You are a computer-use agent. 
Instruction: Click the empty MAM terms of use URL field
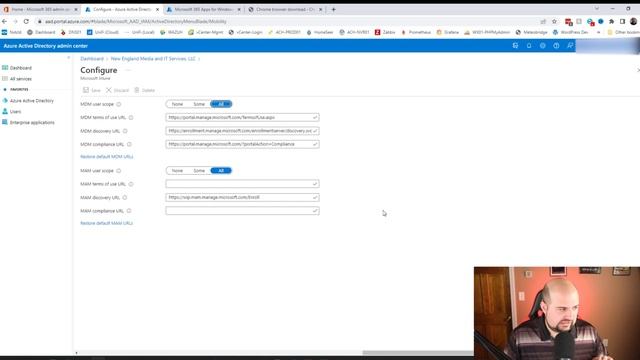[x=242, y=184]
